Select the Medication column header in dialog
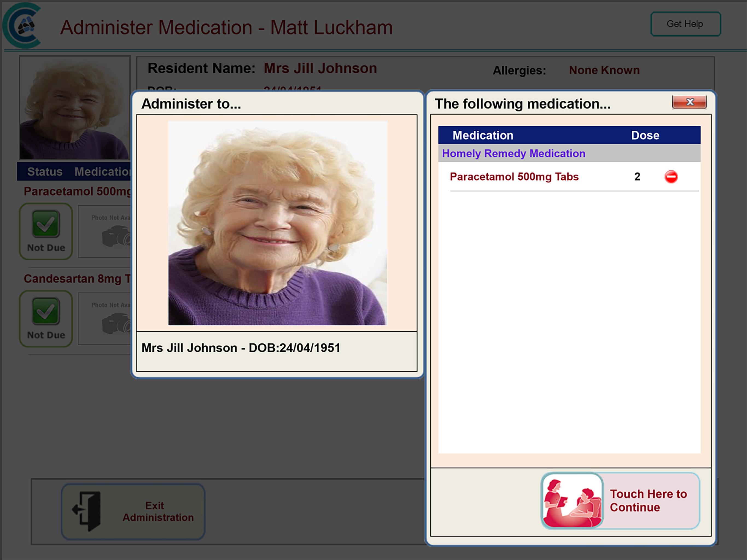747x560 pixels. 483,135
